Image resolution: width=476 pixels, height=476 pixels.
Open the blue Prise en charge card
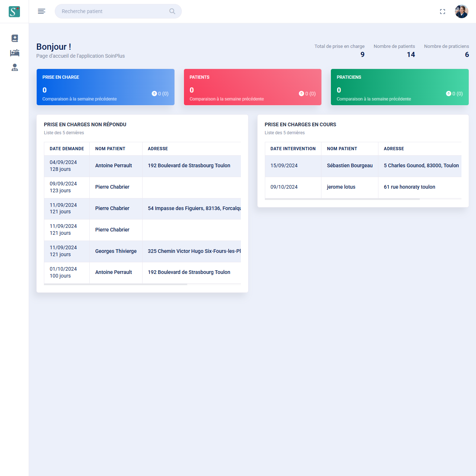pyautogui.click(x=105, y=87)
